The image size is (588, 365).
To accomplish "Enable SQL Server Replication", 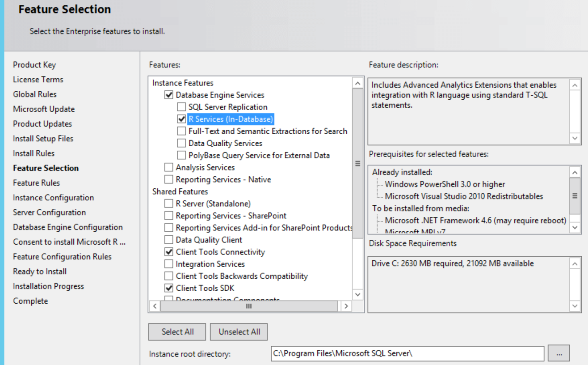I will pyautogui.click(x=181, y=107).
